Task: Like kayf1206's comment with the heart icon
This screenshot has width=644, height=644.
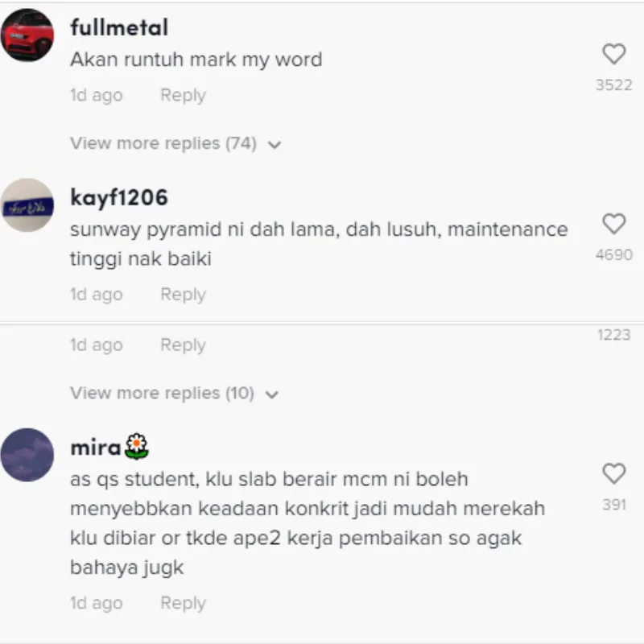Action: (613, 224)
